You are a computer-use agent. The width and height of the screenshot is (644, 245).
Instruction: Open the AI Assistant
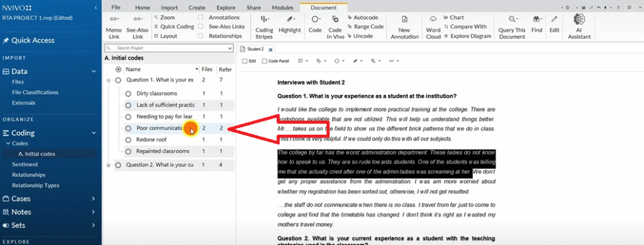tap(579, 26)
